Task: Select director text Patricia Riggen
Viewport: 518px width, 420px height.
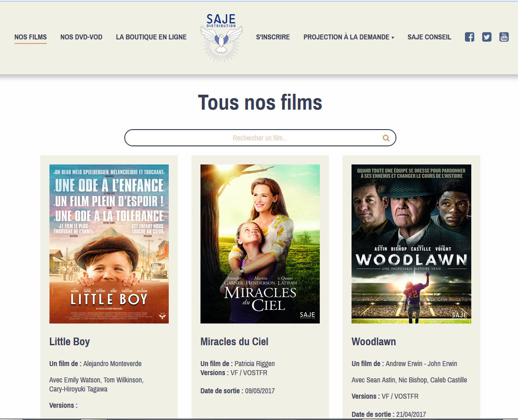Action: 255,363
